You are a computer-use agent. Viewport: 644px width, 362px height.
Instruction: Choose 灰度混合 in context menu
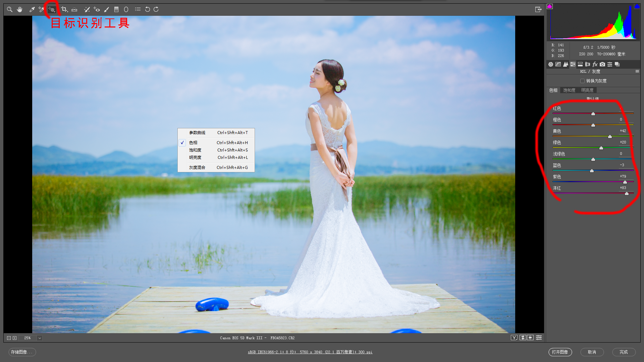click(x=216, y=168)
